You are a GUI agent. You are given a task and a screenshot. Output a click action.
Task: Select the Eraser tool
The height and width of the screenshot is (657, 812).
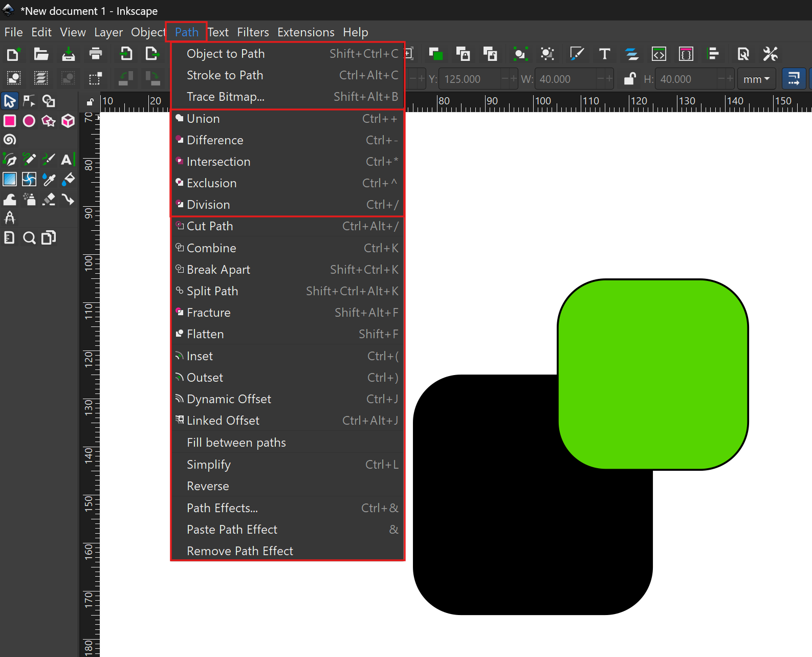[49, 199]
